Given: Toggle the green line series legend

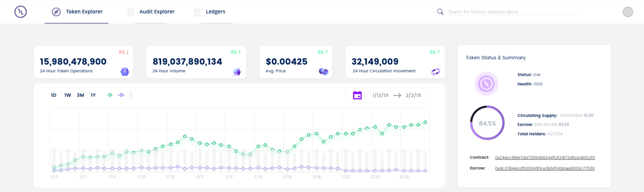Looking at the screenshot, I should click(109, 95).
